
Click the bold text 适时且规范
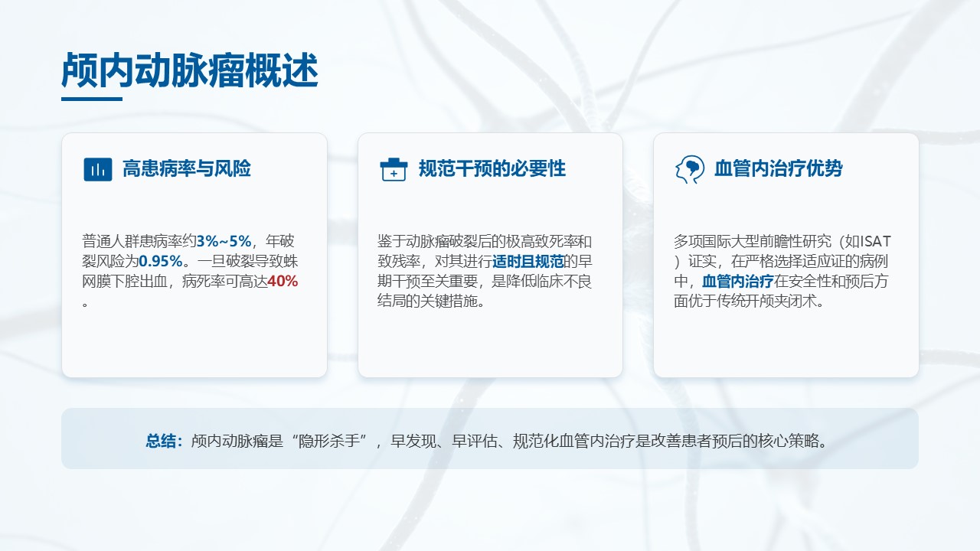click(x=528, y=261)
